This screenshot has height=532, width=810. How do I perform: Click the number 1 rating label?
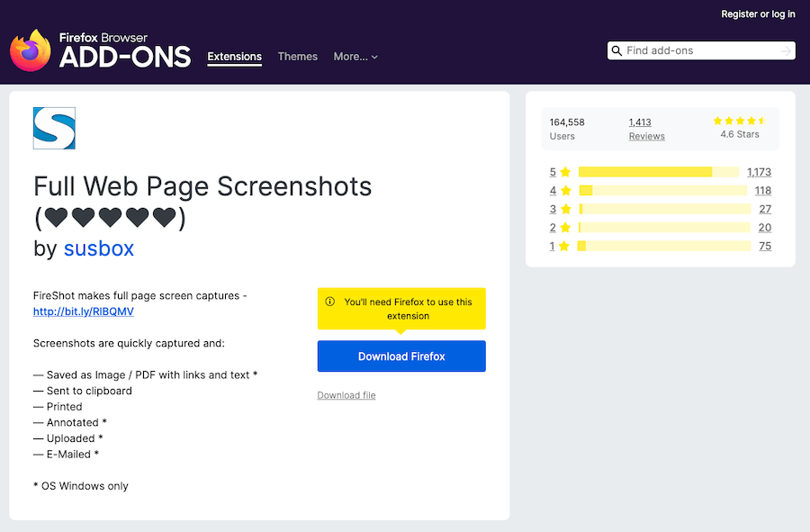coord(552,247)
